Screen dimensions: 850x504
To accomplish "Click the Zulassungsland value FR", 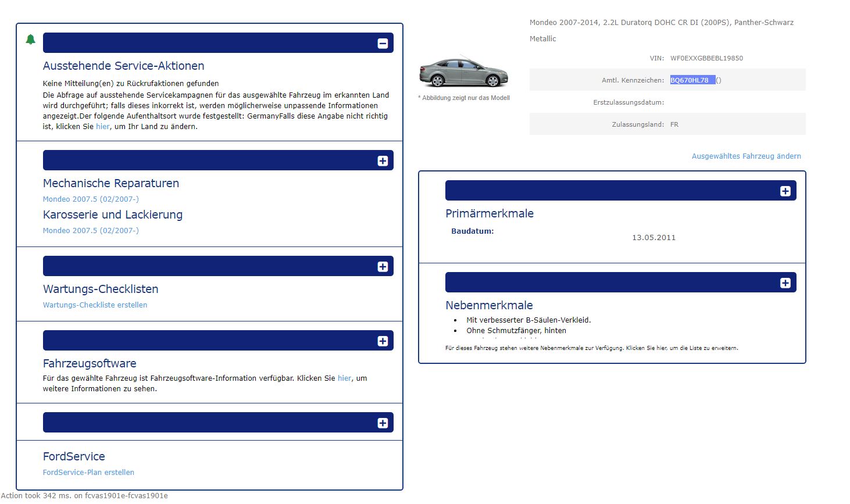I will coord(674,124).
